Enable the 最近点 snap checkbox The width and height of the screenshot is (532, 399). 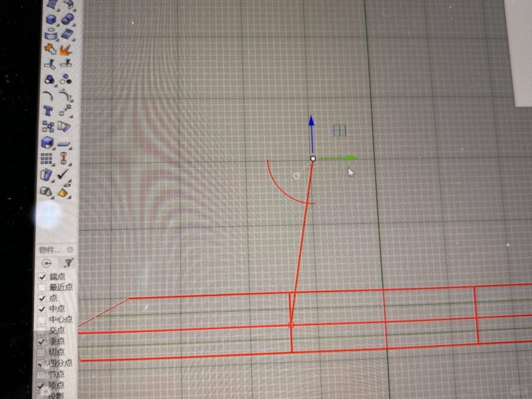(42, 287)
